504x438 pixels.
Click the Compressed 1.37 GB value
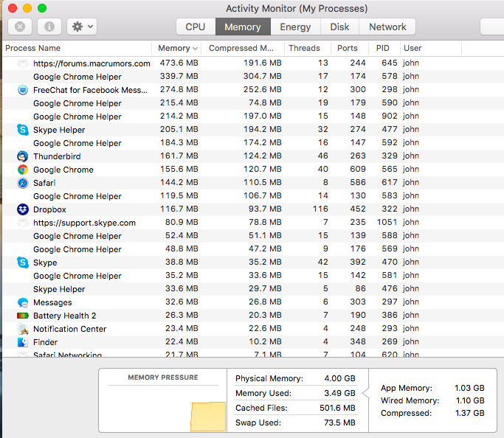(x=469, y=413)
